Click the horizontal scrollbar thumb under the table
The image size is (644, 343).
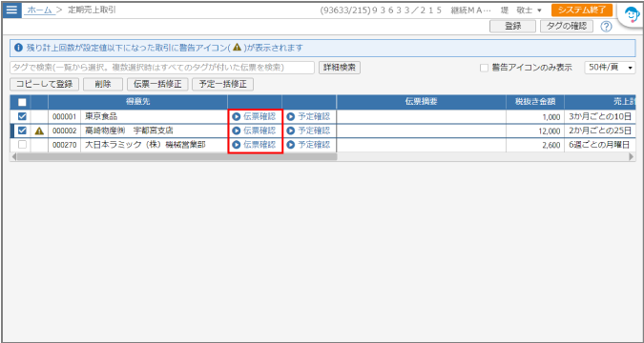[177, 156]
